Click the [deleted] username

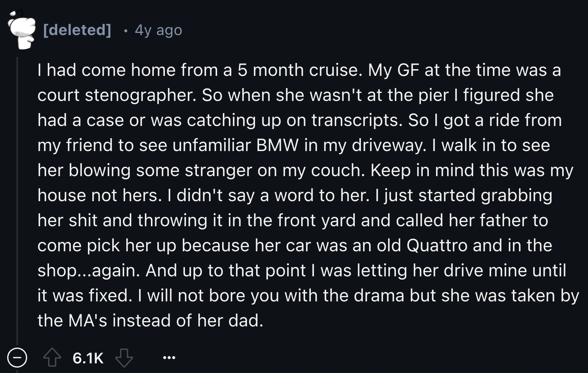(76, 30)
